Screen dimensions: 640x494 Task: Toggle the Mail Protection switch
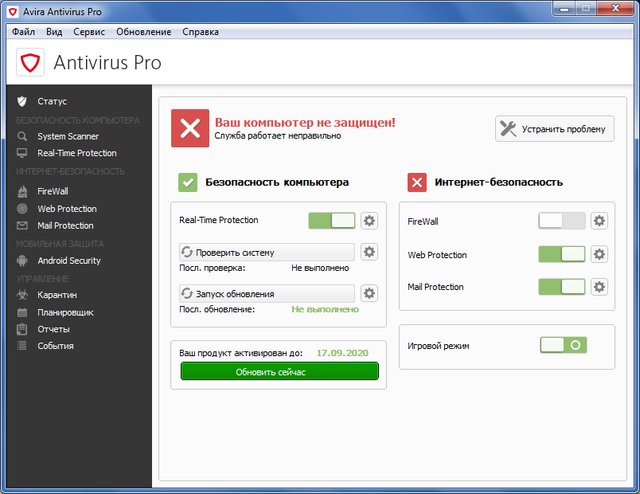coord(562,287)
